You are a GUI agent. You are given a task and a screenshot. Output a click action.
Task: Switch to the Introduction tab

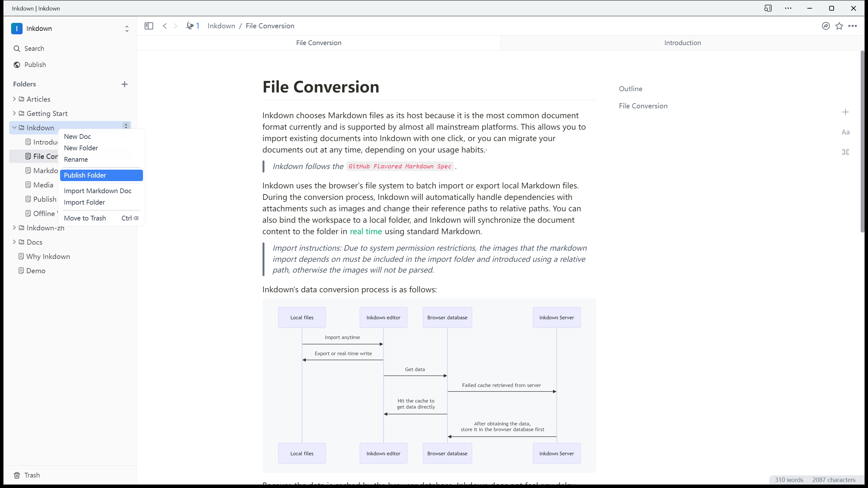pos(682,43)
